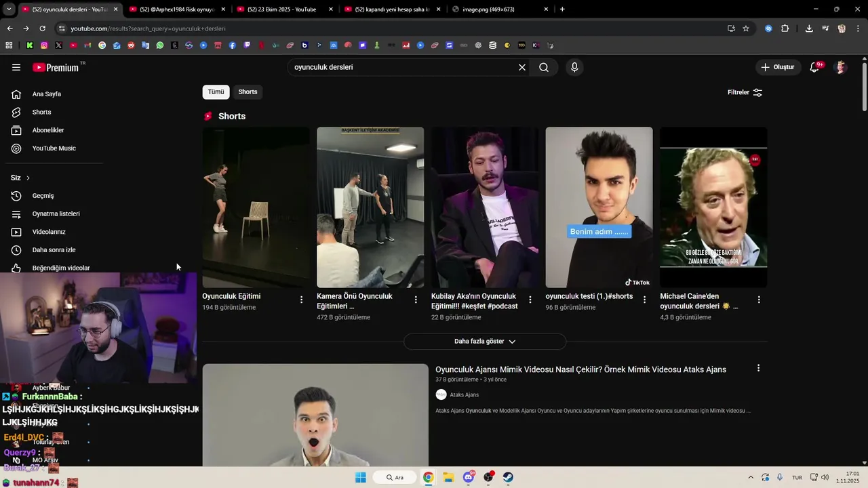Go back to the previous page
Image resolution: width=868 pixels, height=488 pixels.
coord(9,28)
